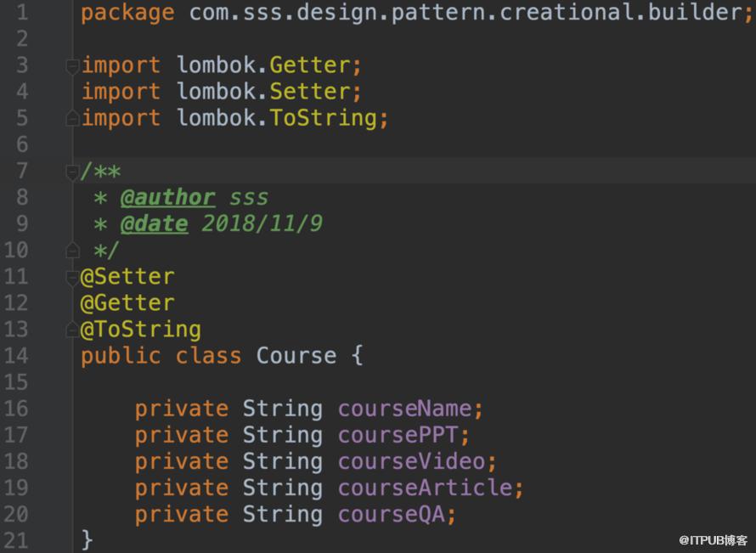Click line number 21 in the gutter

16,541
